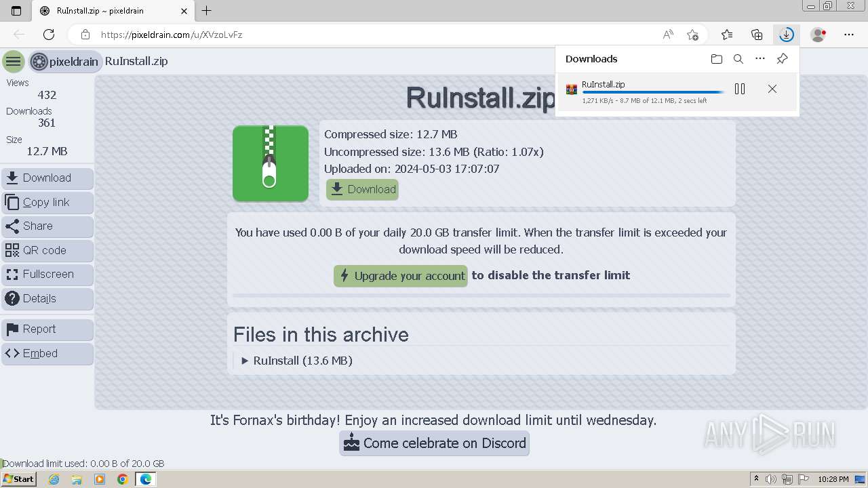Open browser Settings and more menu
The image size is (868, 488).
coord(849,35)
